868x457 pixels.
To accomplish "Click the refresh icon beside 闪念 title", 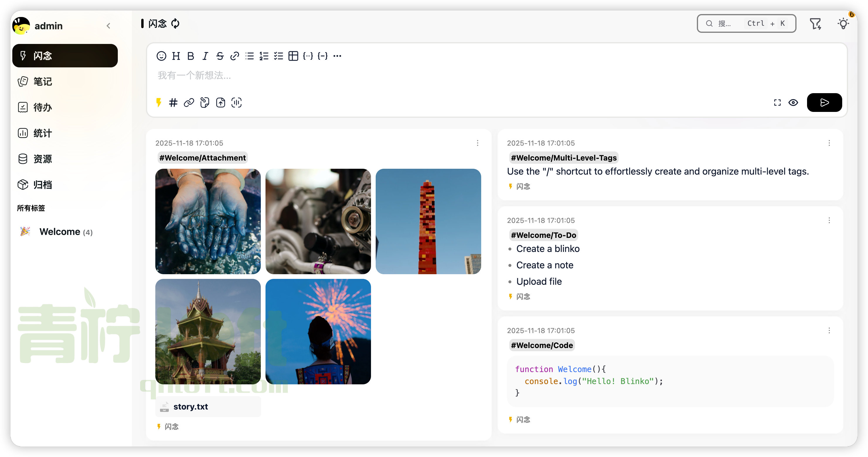I will (x=176, y=23).
